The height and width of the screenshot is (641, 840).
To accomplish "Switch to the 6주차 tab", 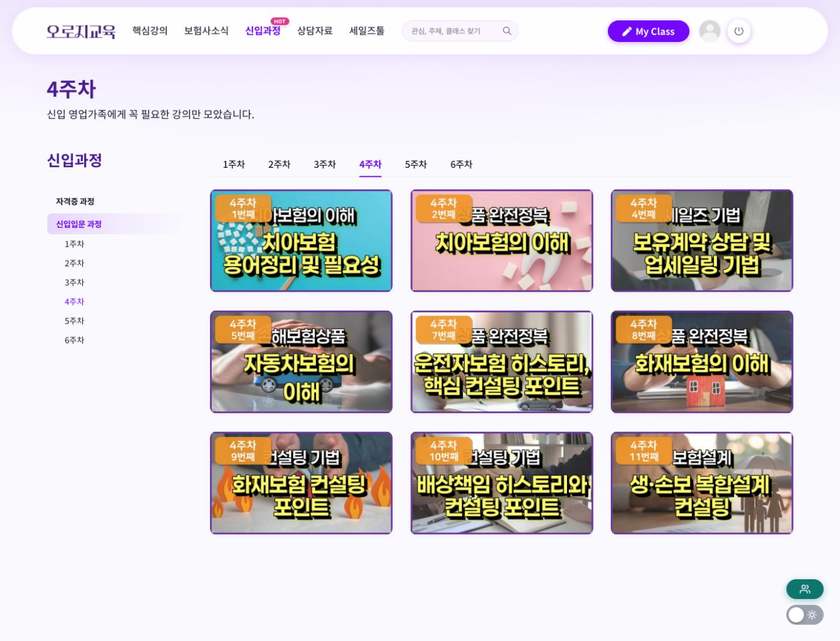I will coord(461,164).
